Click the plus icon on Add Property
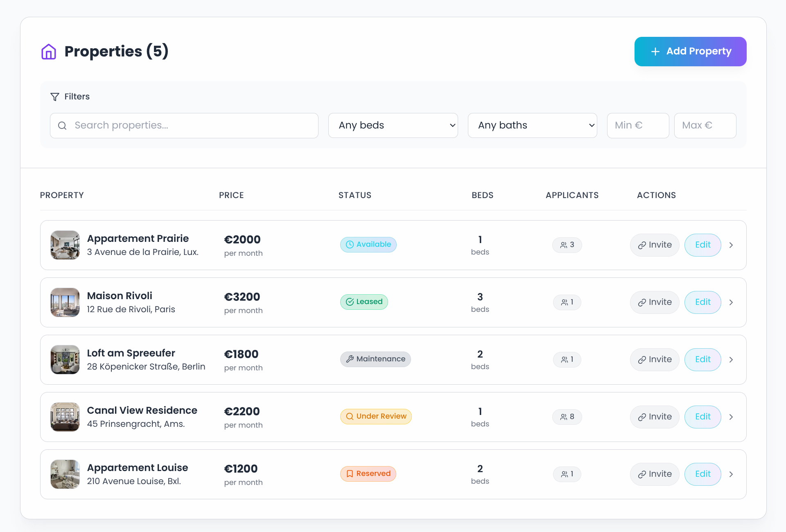The height and width of the screenshot is (532, 786). [655, 52]
